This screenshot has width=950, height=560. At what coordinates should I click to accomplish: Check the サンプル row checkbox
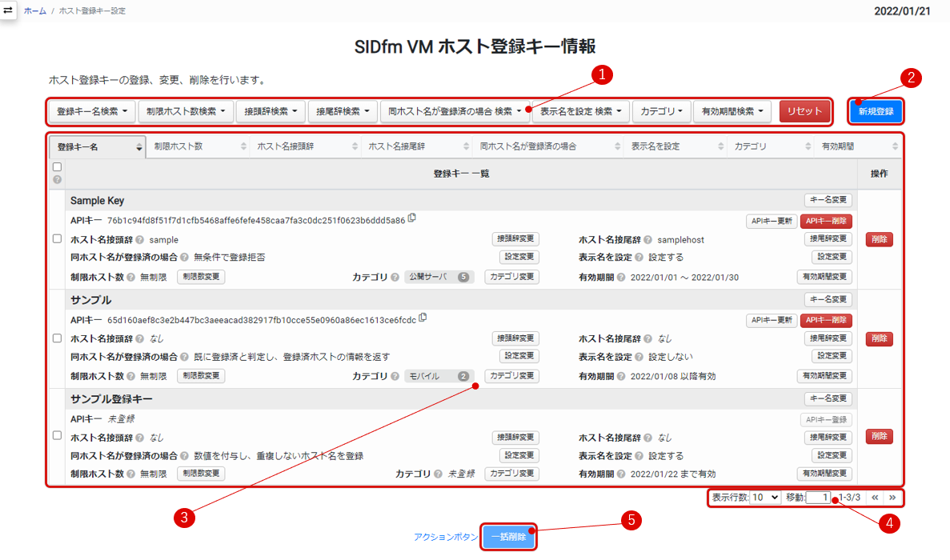[57, 338]
